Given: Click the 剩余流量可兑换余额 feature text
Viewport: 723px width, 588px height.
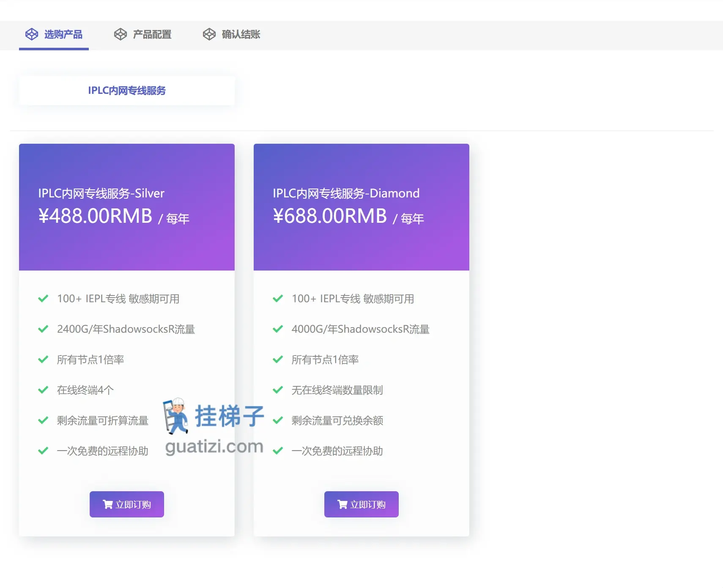Looking at the screenshot, I should [337, 421].
